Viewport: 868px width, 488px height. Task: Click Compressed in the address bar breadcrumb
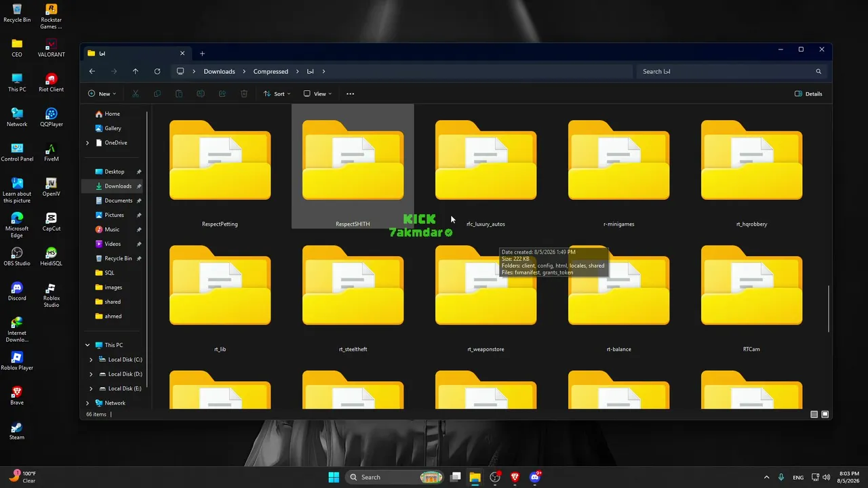click(271, 71)
